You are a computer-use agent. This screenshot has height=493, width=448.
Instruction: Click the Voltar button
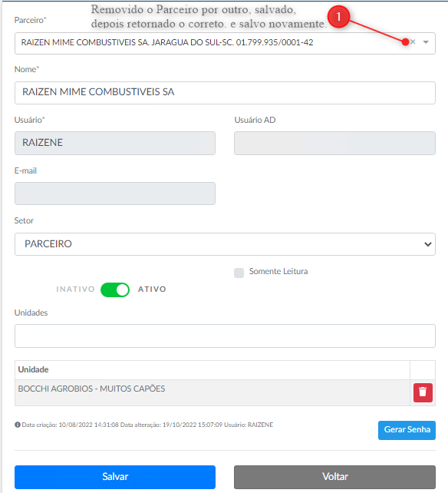pyautogui.click(x=334, y=477)
